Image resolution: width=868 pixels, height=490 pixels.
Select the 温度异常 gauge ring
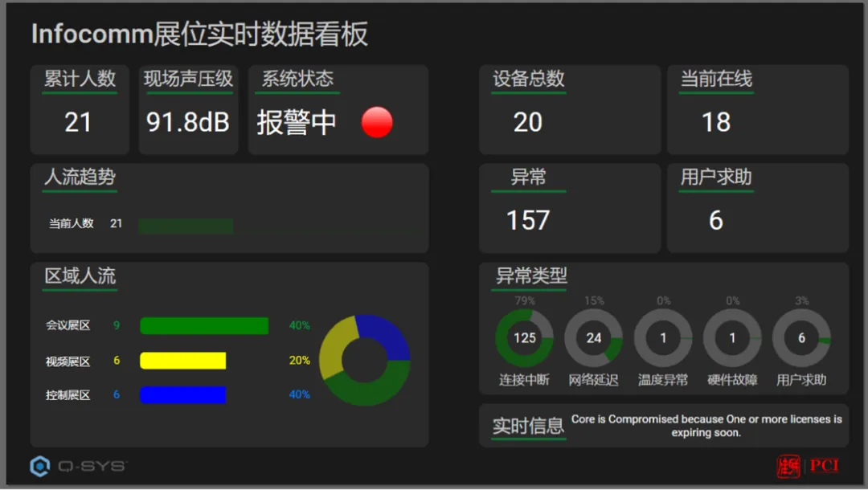[662, 338]
